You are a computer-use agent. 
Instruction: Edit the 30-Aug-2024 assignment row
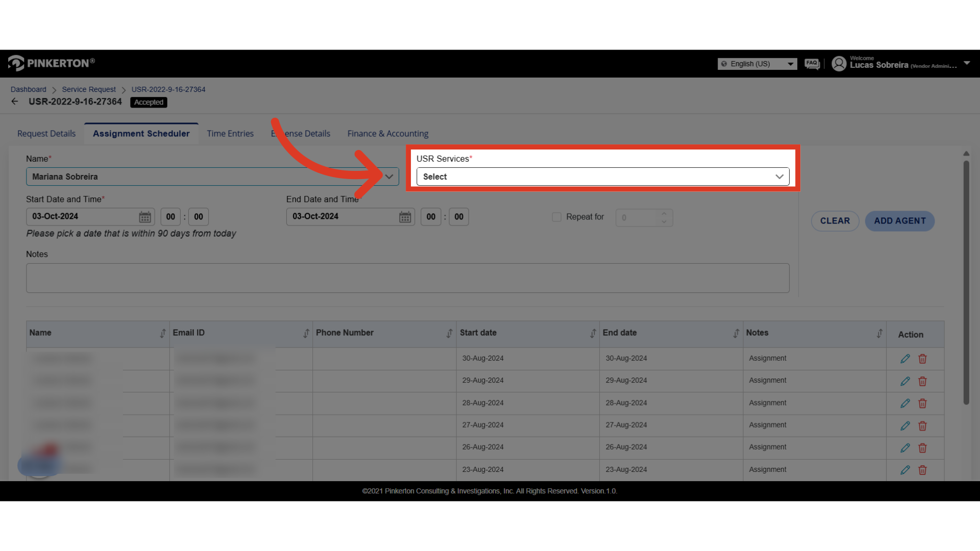(905, 359)
